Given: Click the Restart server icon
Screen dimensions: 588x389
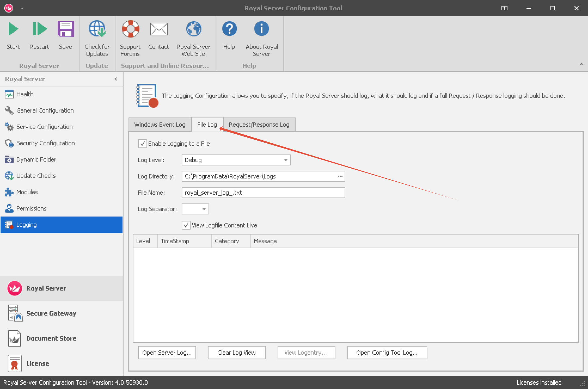Looking at the screenshot, I should 39,29.
